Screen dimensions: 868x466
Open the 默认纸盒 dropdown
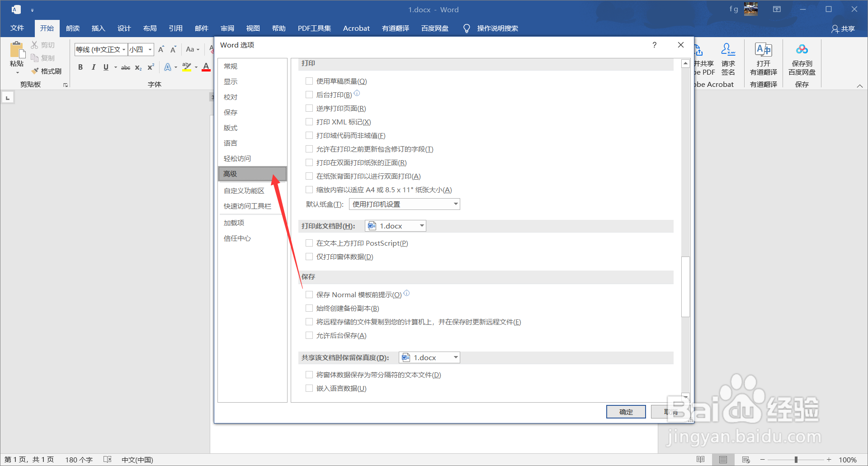point(455,204)
